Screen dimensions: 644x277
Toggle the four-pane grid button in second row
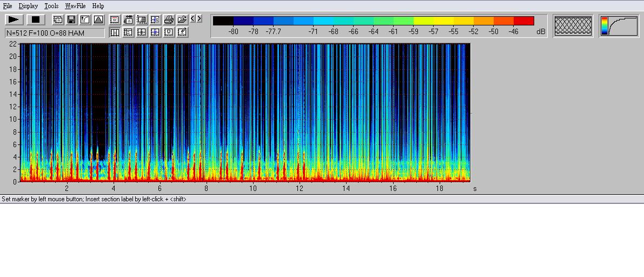pyautogui.click(x=142, y=32)
